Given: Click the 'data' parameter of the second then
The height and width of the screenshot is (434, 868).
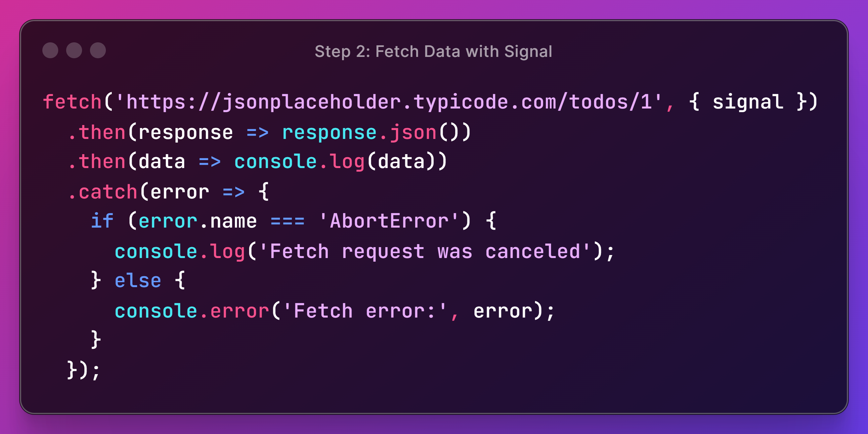Looking at the screenshot, I should click(162, 162).
